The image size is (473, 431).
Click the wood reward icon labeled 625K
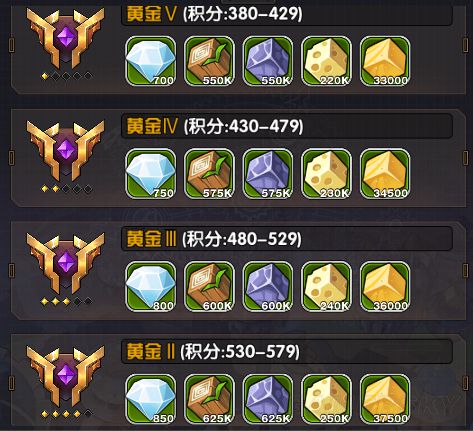coord(209,399)
